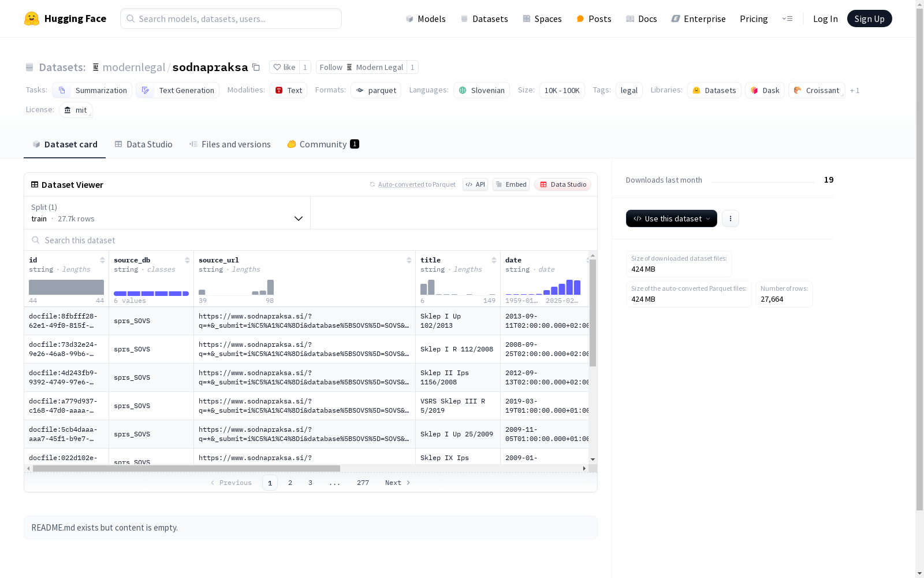Click the search magnifier icon in navbar
This screenshot has width=924, height=578.
pyautogui.click(x=131, y=18)
